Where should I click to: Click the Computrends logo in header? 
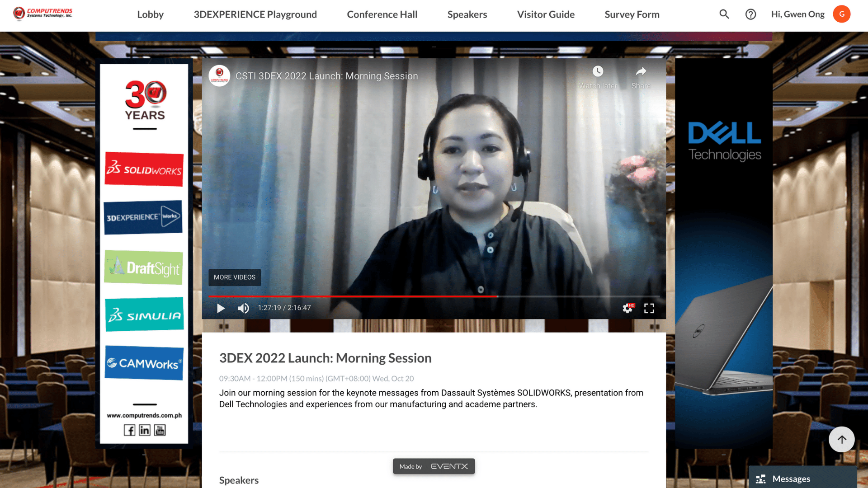pos(43,14)
